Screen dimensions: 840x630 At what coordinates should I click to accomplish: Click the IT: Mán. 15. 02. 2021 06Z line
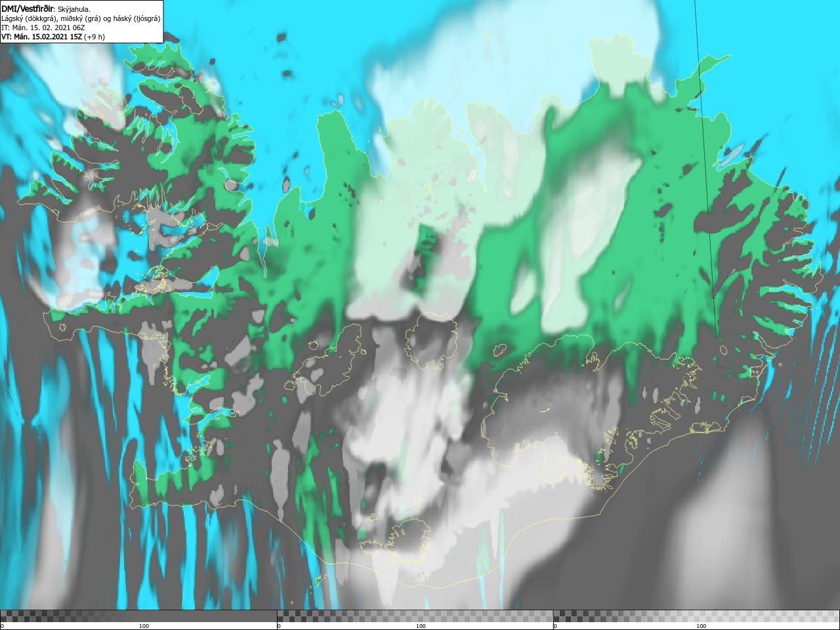[x=43, y=28]
